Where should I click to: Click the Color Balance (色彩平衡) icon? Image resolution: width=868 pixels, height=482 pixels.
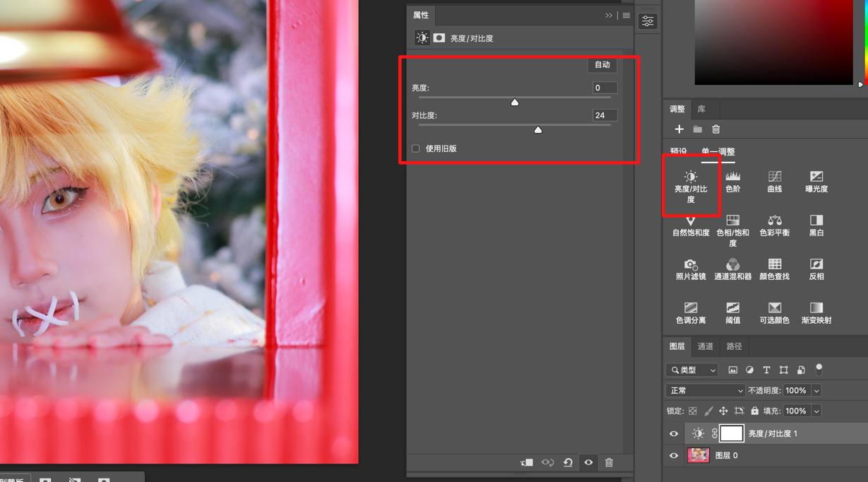(774, 225)
